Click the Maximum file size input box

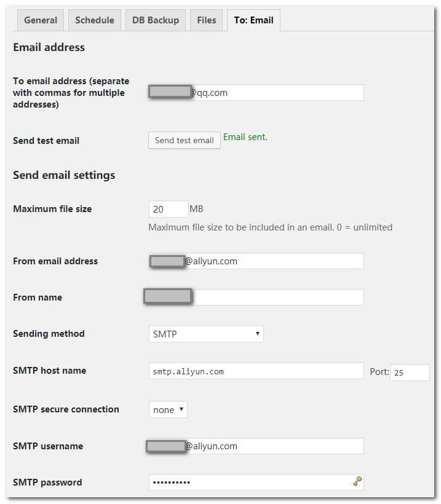[x=168, y=209]
